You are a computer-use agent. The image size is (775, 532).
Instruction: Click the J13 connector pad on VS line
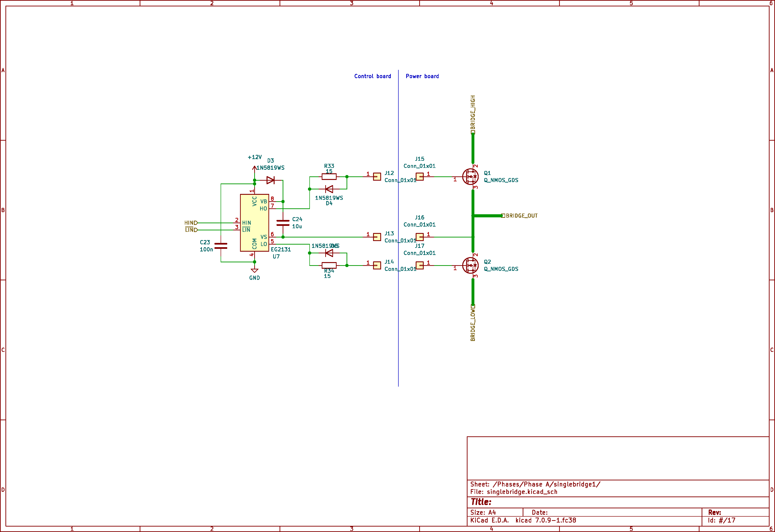(377, 237)
